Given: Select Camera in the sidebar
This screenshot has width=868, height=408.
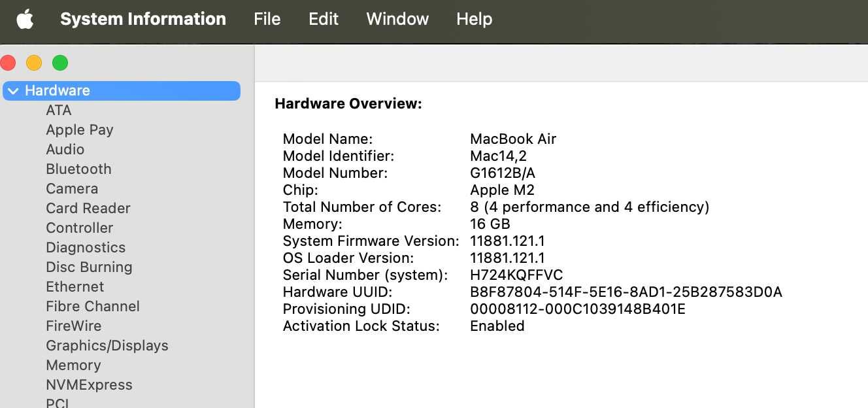Looking at the screenshot, I should click(x=72, y=189).
